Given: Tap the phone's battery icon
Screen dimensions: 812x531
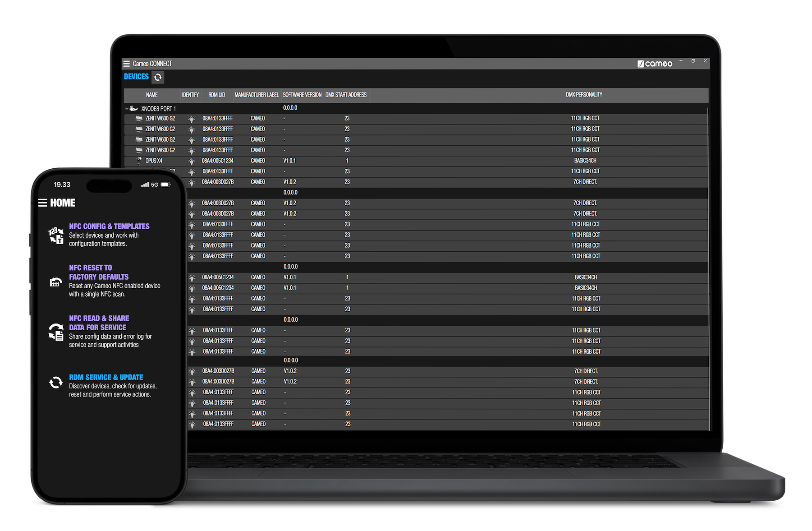Looking at the screenshot, I should pos(165,185).
